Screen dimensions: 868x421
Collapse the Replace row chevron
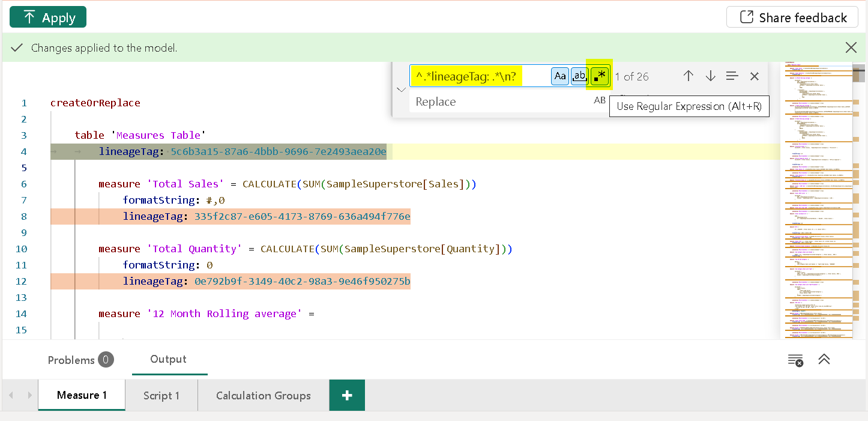[x=401, y=89]
